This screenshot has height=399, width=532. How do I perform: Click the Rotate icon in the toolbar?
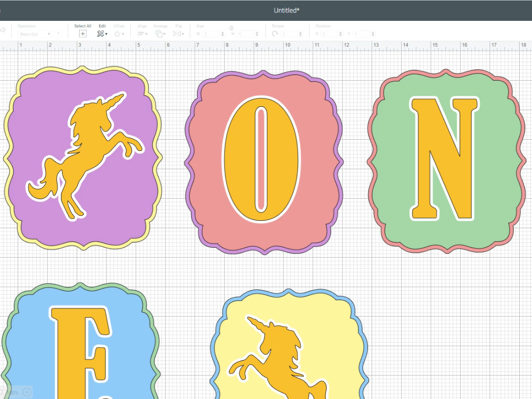click(275, 32)
